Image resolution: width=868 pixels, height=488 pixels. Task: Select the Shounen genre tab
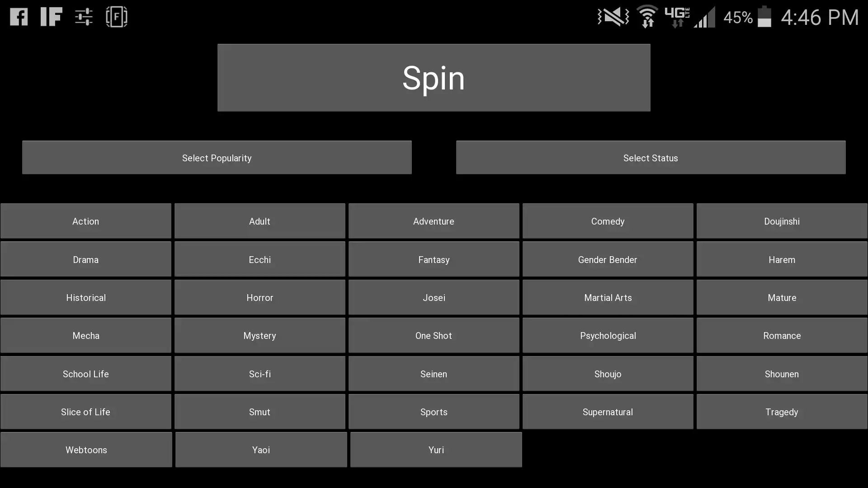[x=782, y=374]
